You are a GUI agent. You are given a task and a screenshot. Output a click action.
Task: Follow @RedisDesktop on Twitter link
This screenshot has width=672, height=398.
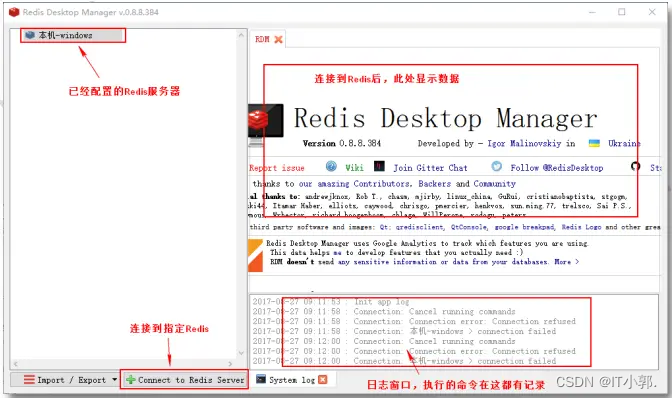[557, 168]
